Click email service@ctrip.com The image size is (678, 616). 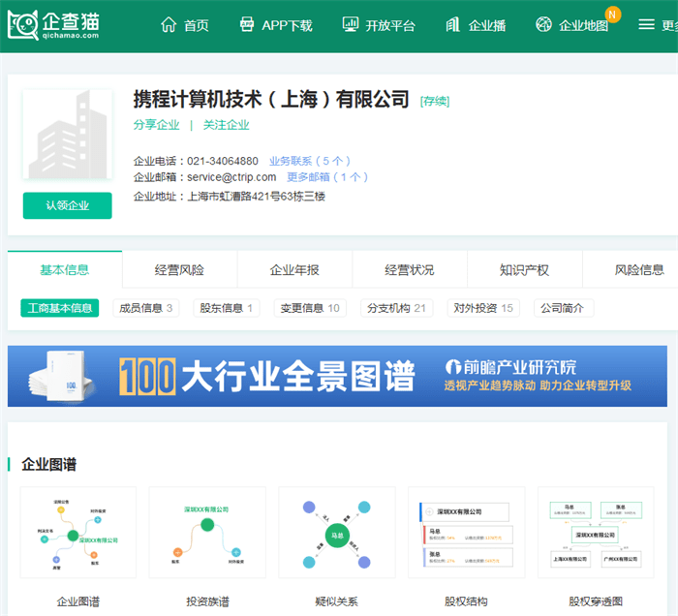231,177
